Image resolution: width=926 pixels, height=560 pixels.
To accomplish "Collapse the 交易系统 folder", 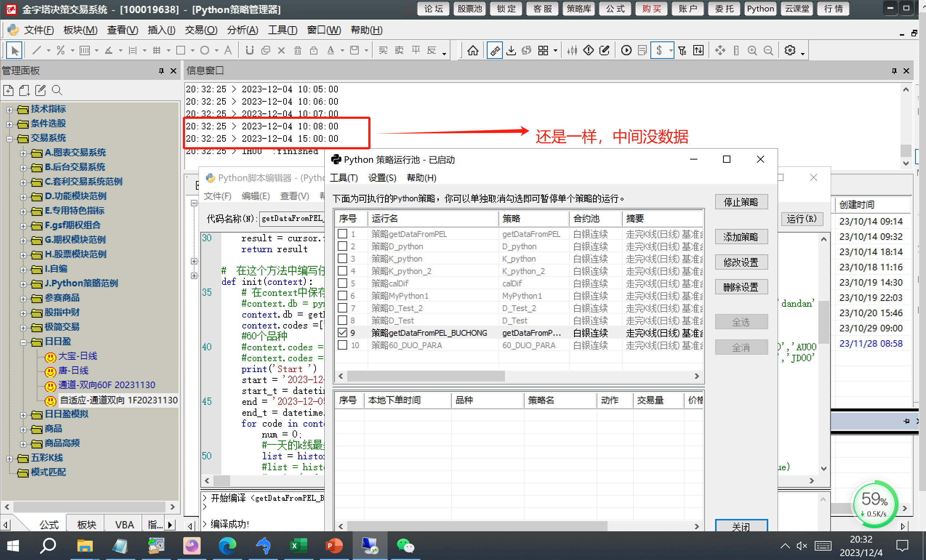I will 9,139.
